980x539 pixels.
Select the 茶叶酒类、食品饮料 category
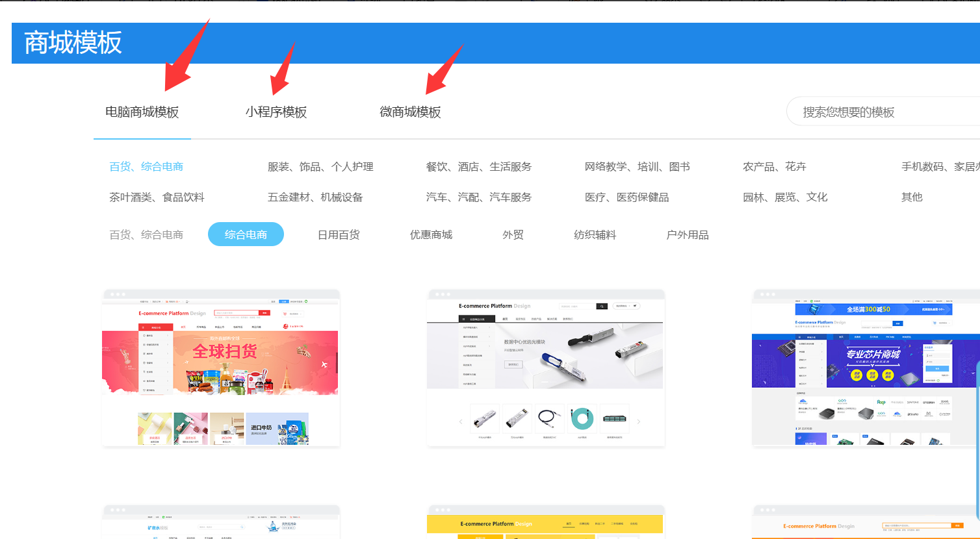(157, 197)
